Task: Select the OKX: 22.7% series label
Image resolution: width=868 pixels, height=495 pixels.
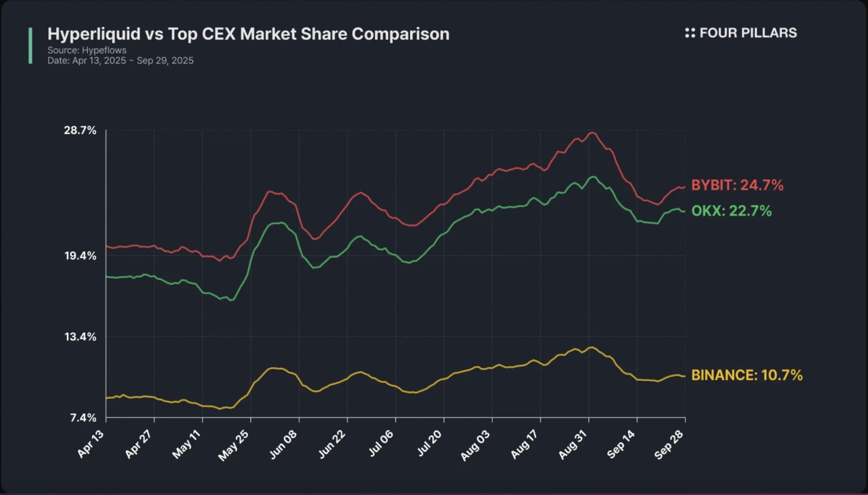Action: (731, 211)
